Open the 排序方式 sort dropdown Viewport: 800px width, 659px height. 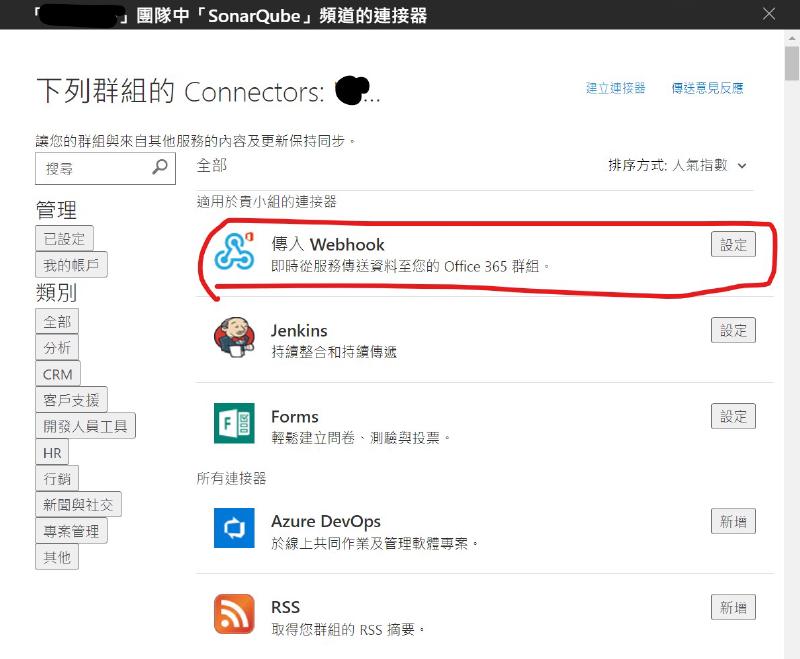click(677, 165)
